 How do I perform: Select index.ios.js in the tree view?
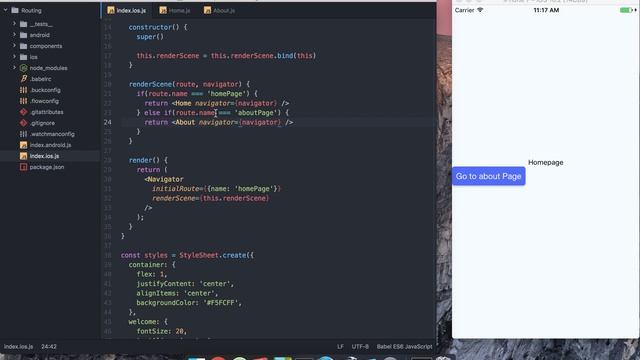pyautogui.click(x=44, y=156)
